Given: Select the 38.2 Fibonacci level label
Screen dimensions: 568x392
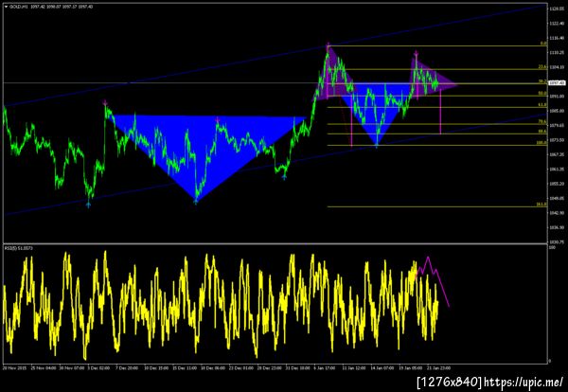Looking at the screenshot, I should pyautogui.click(x=542, y=81).
